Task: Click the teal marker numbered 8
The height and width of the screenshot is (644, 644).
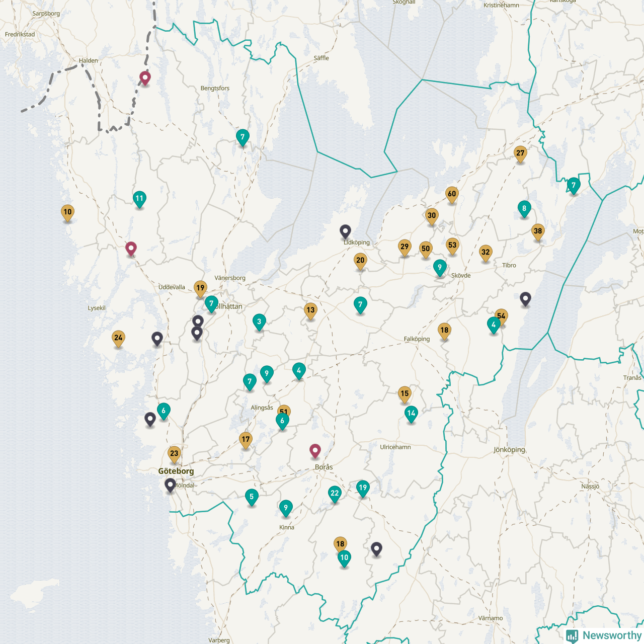Action: click(524, 208)
